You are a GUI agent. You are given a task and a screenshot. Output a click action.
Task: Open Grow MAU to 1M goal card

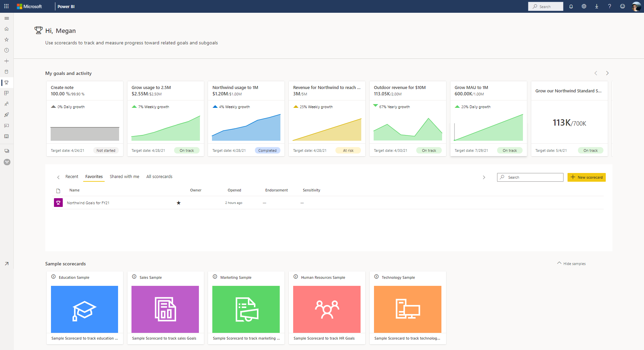(489, 119)
